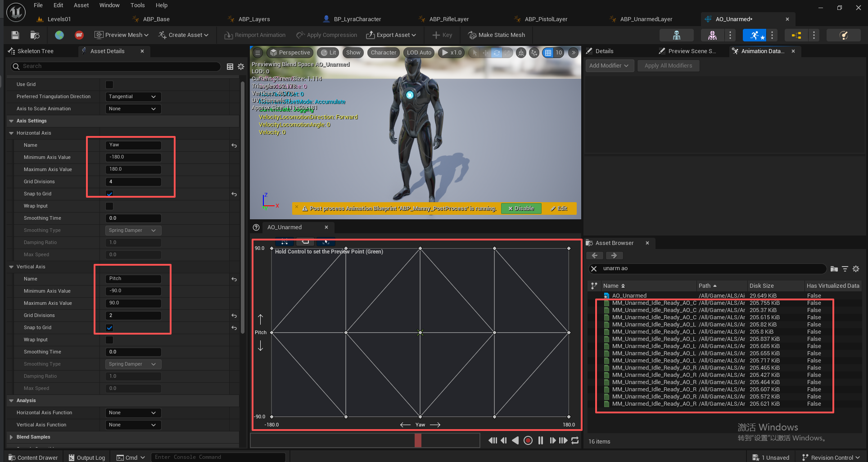This screenshot has width=868, height=462.
Task: Toggle the Rotate gizmo mode
Action: (x=497, y=53)
